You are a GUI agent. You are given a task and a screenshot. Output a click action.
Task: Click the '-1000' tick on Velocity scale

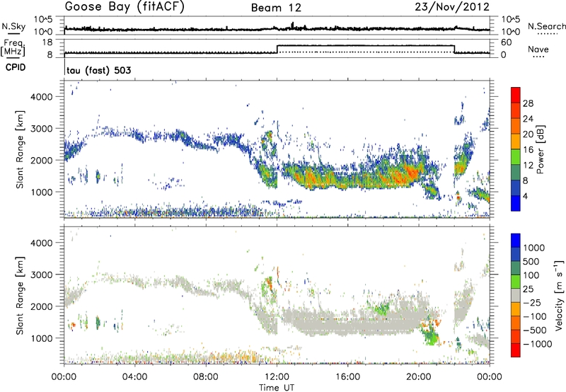coord(538,344)
